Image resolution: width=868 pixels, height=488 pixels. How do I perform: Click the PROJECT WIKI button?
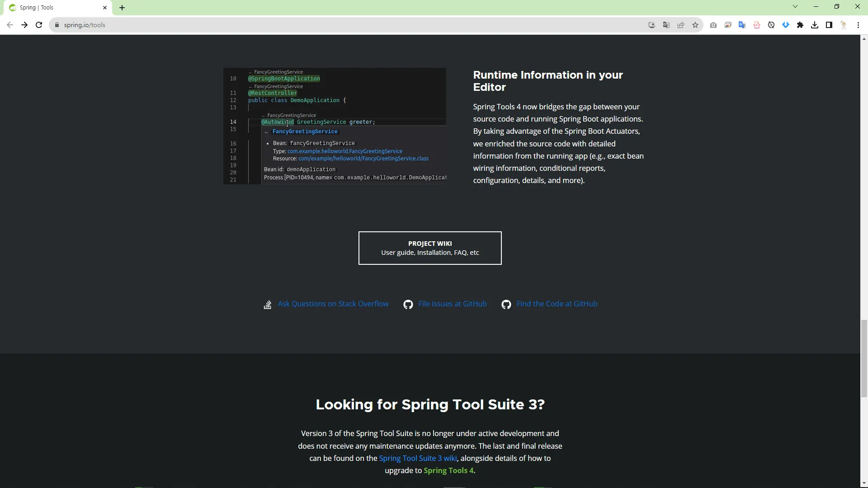[430, 248]
